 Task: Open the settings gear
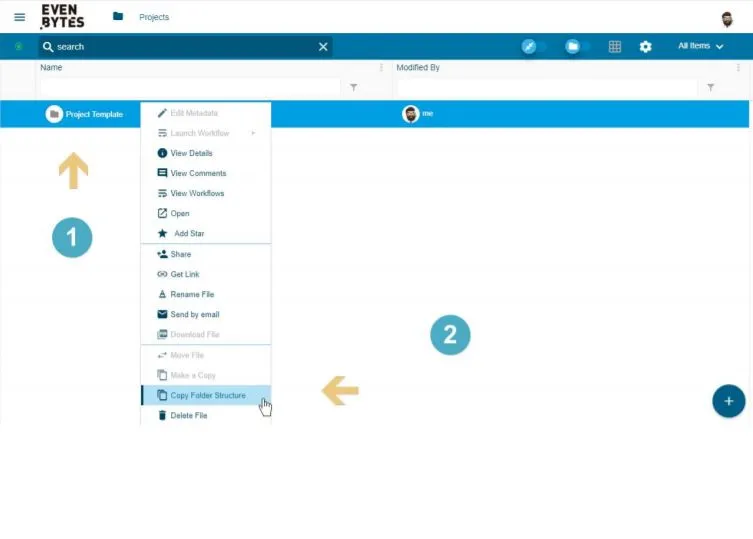click(645, 47)
